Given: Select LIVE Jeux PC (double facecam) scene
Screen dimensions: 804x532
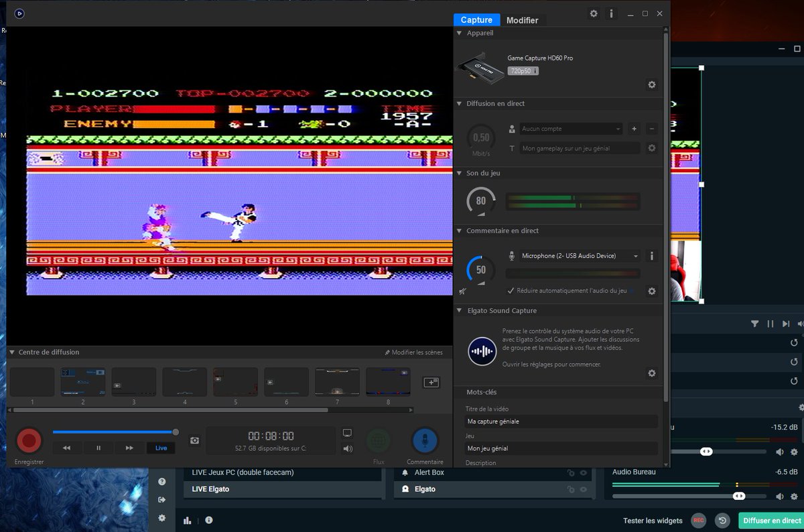Looking at the screenshot, I should click(284, 472).
